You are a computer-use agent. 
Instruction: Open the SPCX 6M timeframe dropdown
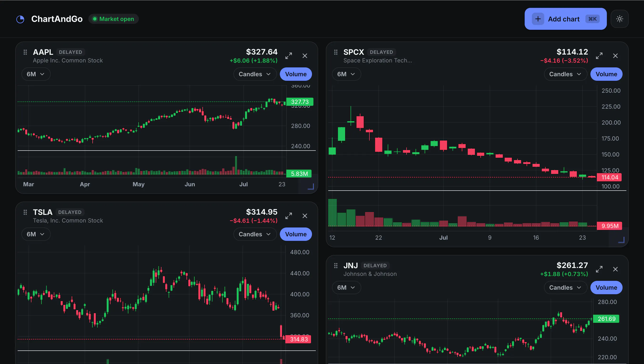(x=347, y=74)
